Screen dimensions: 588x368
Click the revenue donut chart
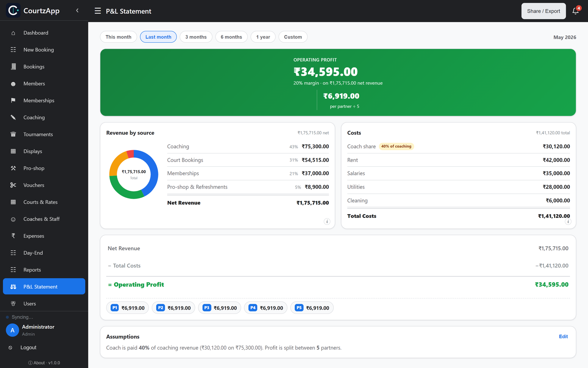click(134, 174)
